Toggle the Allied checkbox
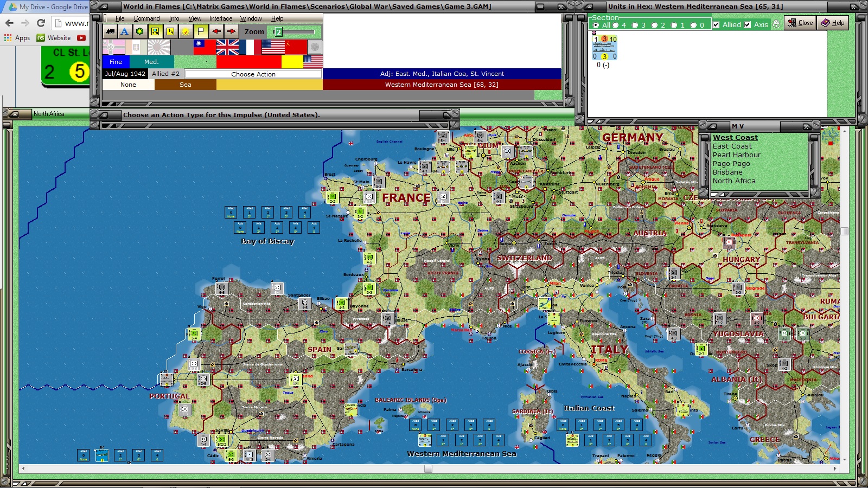868x488 pixels. (716, 24)
